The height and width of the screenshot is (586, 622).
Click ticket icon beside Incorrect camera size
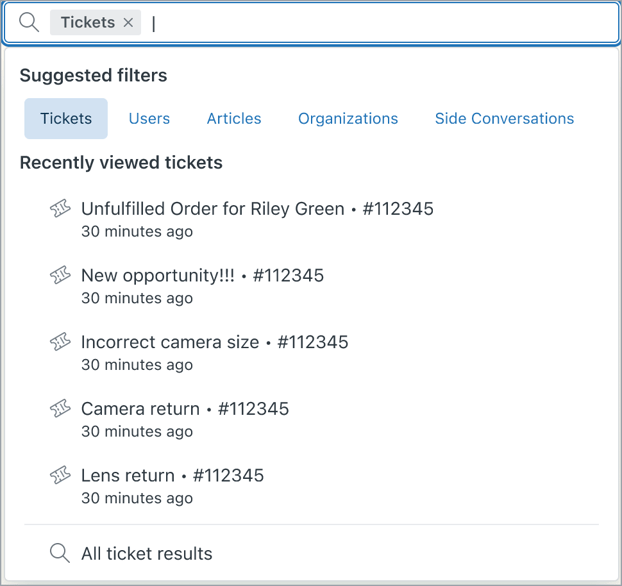point(60,342)
